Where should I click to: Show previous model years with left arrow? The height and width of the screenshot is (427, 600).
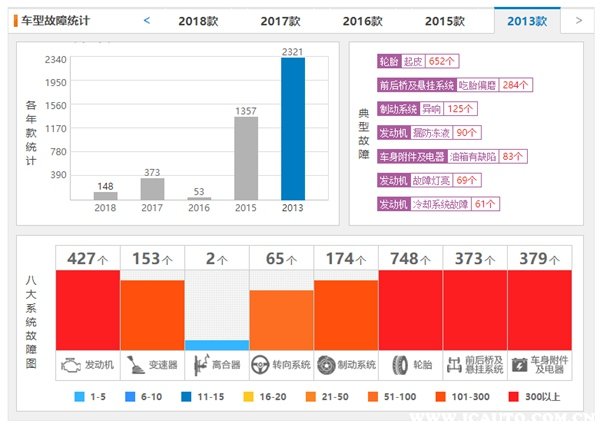click(147, 20)
